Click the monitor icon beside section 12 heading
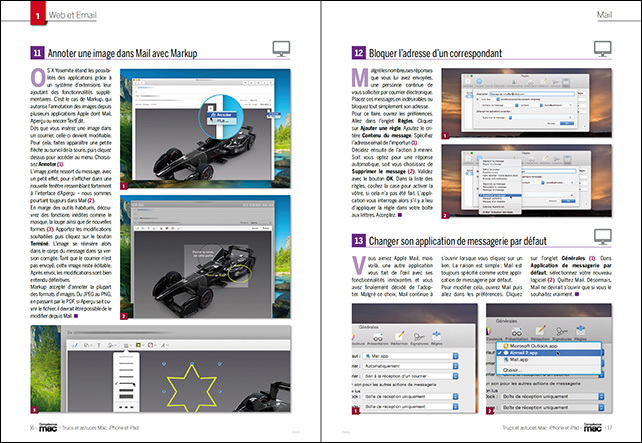This screenshot has height=443, width=642. pyautogui.click(x=601, y=48)
